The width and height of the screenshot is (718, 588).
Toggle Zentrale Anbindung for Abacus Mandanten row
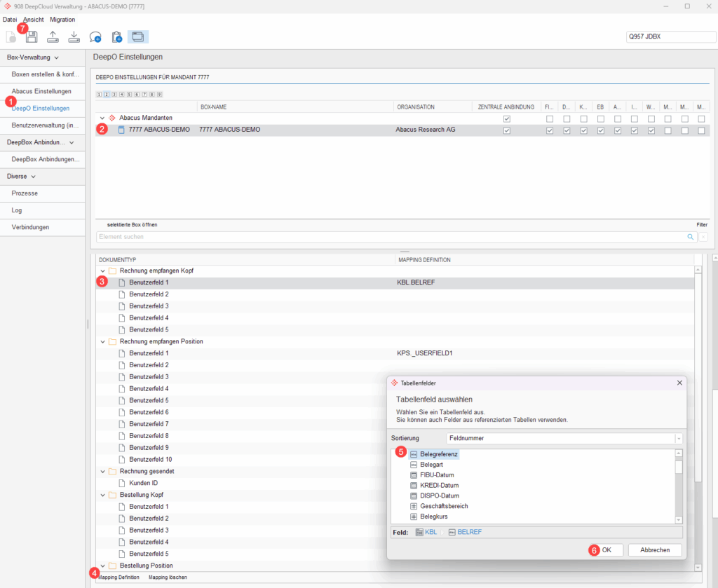coord(506,119)
